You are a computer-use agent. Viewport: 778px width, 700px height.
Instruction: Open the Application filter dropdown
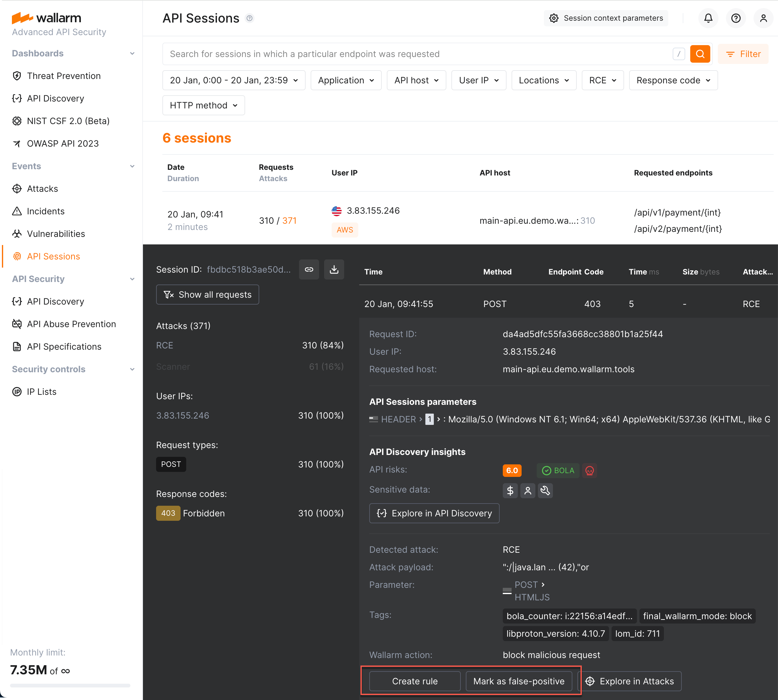click(345, 80)
